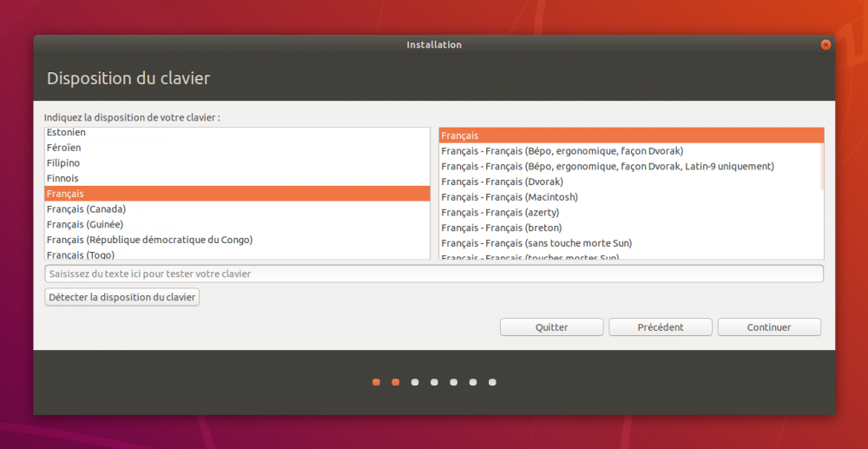Viewport: 868px width, 449px height.
Task: Select Français (Guinée) layout
Action: click(237, 224)
